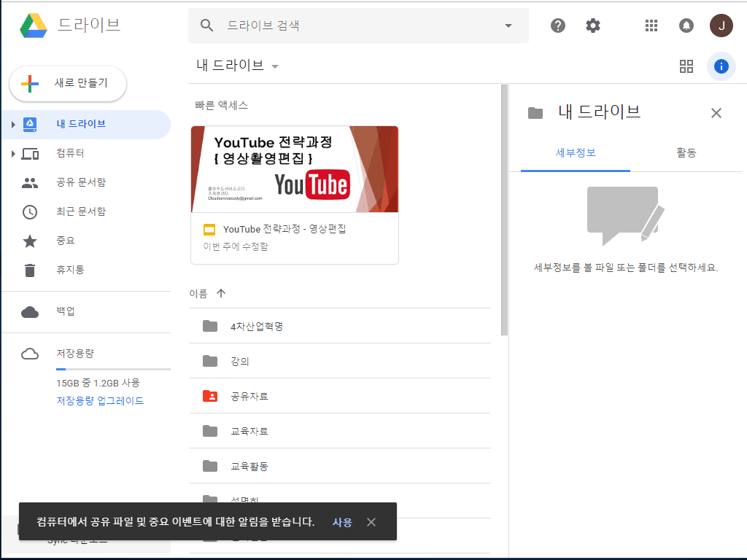
Task: Toggle the details info panel icon
Action: [x=721, y=66]
